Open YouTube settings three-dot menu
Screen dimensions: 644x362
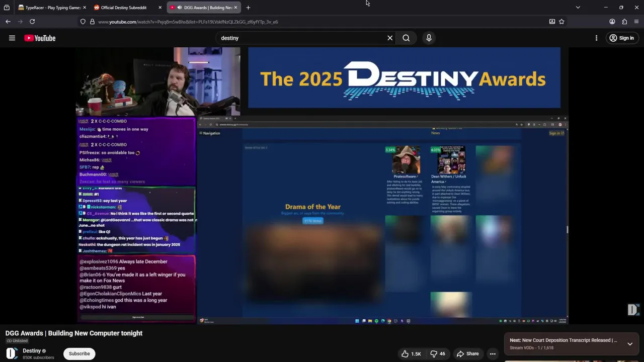pyautogui.click(x=596, y=38)
